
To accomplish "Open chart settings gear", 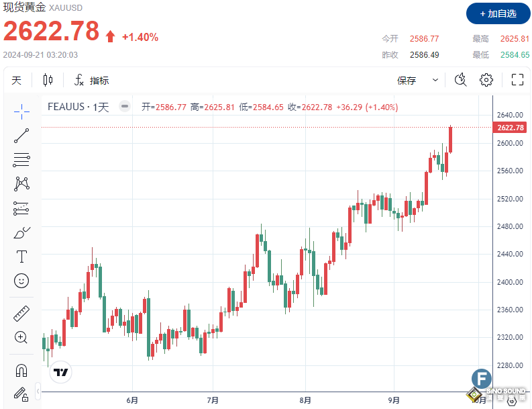I will (x=486, y=81).
